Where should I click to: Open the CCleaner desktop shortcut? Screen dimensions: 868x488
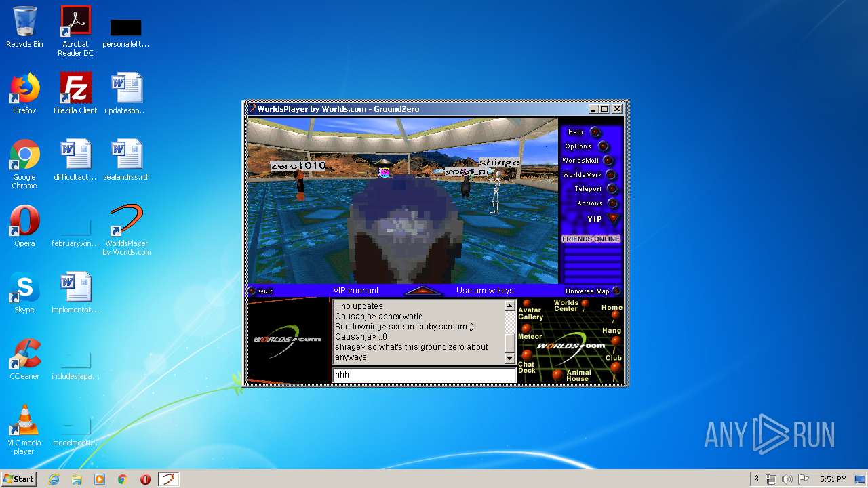coord(24,359)
